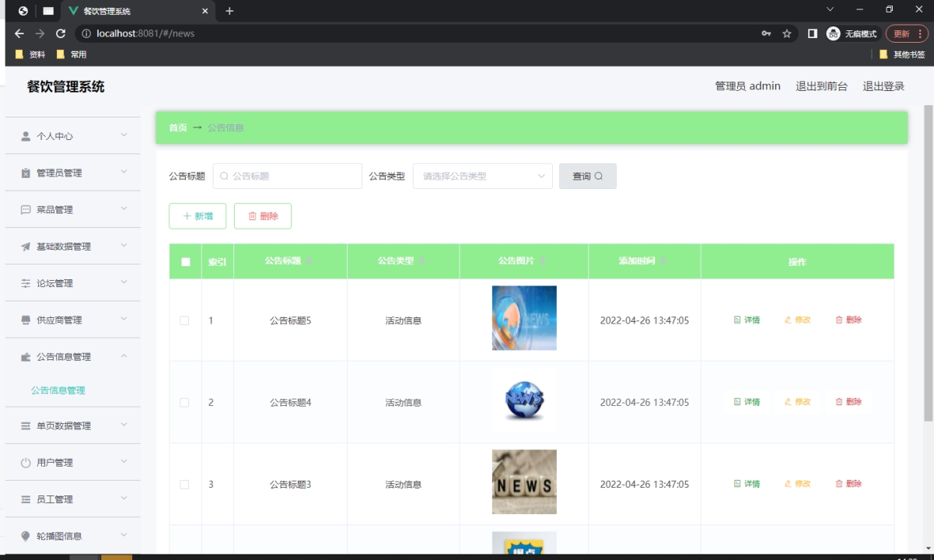Open the 资料 bookmark folder
Viewport: 934px width, 560px height.
click(30, 54)
